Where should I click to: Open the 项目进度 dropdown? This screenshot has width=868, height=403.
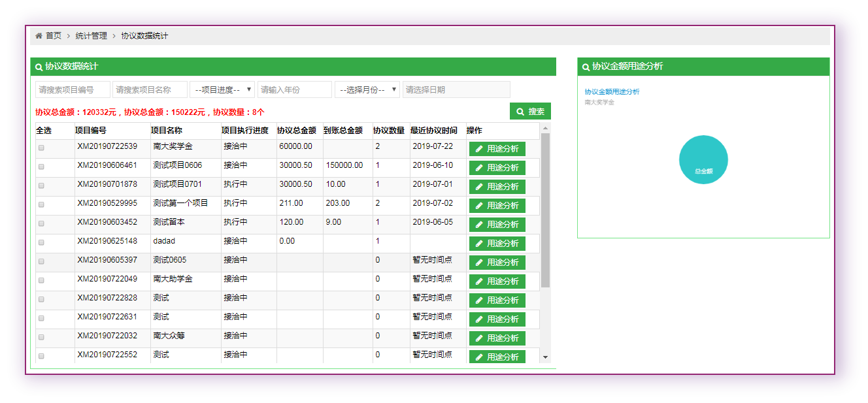pyautogui.click(x=222, y=89)
